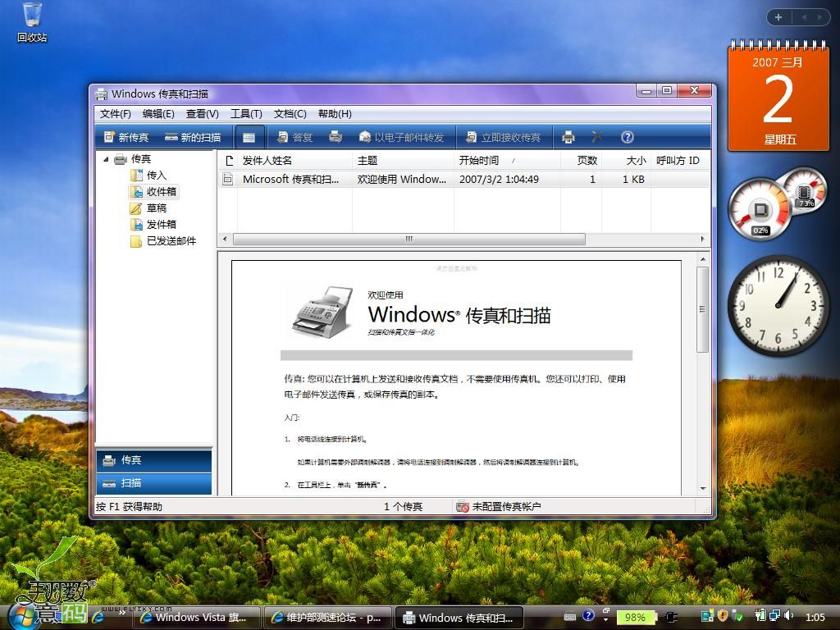Click the 1 个传真 status bar text
The image size is (840, 630).
click(403, 506)
